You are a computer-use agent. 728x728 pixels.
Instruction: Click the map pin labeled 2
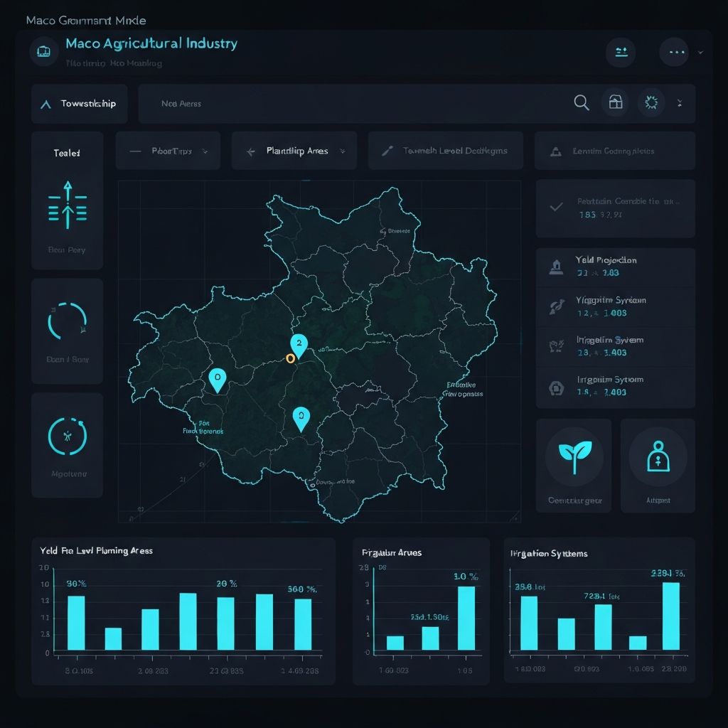click(x=299, y=344)
